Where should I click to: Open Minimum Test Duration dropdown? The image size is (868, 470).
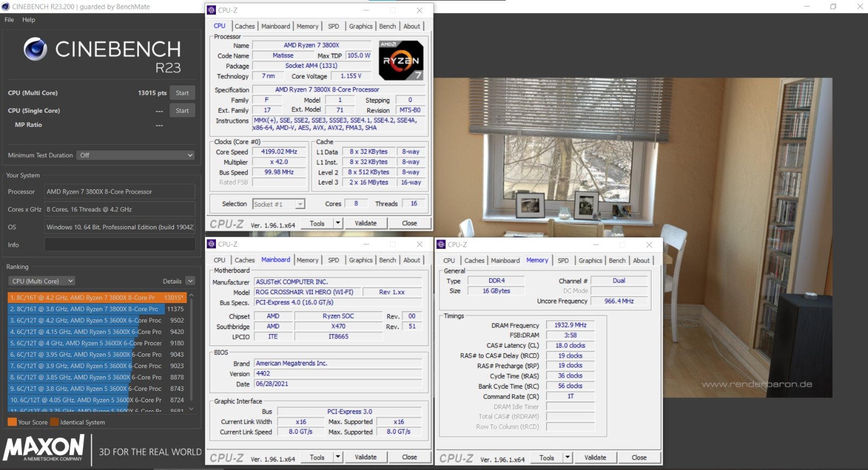point(135,155)
